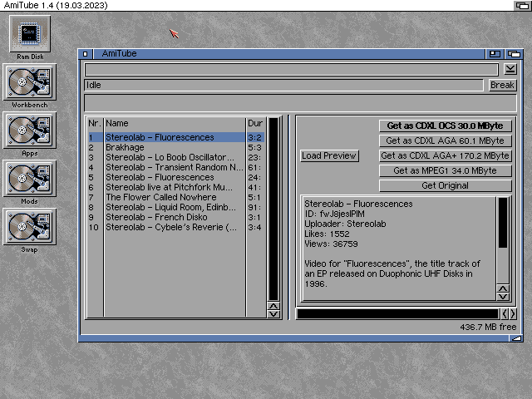This screenshot has height=399, width=532.
Task: Select Stereolab – Lo Boob Oscillator entry
Action: pos(176,157)
